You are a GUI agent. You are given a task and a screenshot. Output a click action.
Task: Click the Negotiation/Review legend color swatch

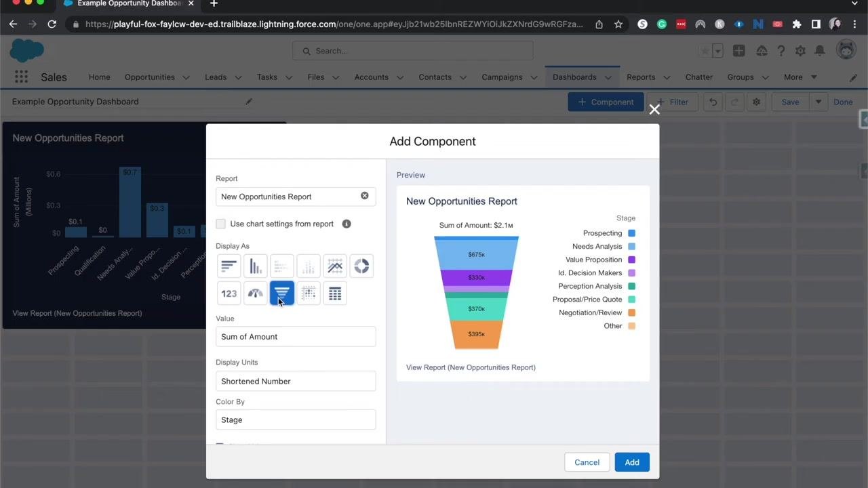point(631,312)
